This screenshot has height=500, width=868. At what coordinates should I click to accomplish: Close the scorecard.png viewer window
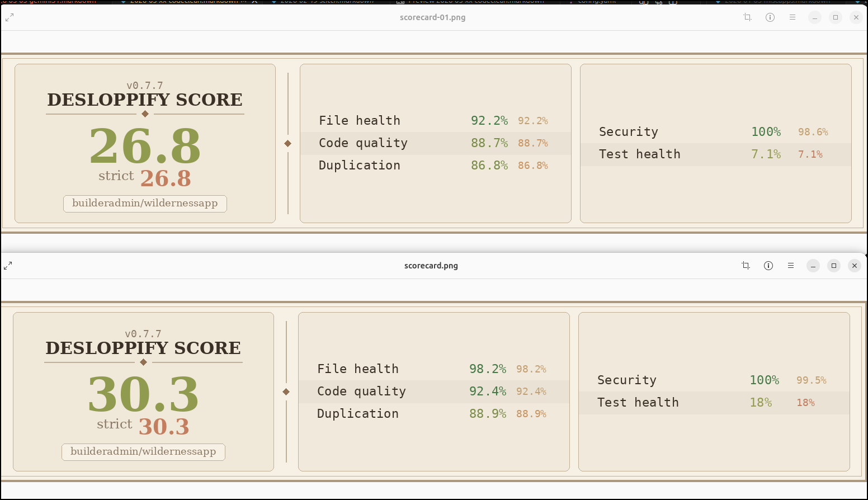point(855,266)
